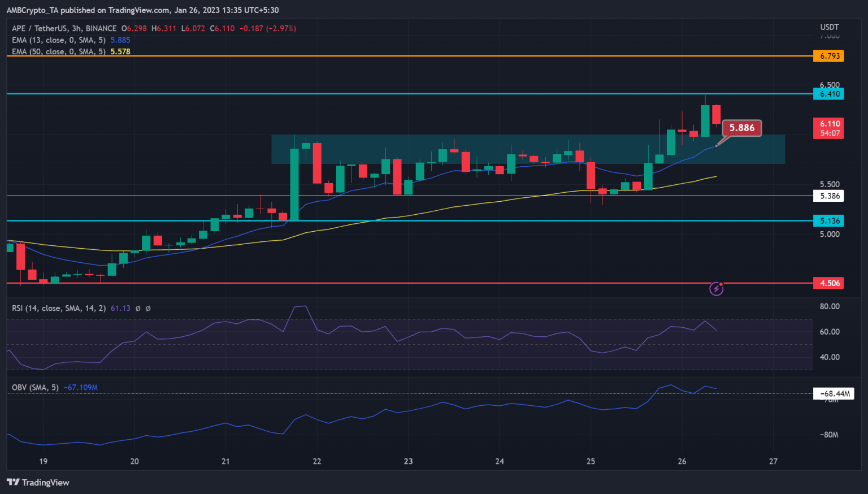This screenshot has width=868, height=494.
Task: Click the first null symbol beside RSI value
Action: (138, 309)
